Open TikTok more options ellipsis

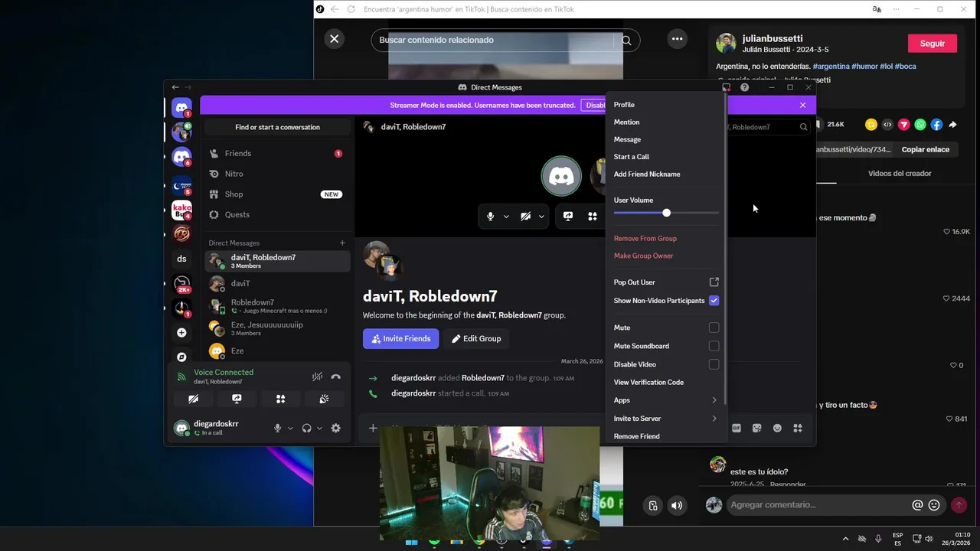click(x=677, y=39)
